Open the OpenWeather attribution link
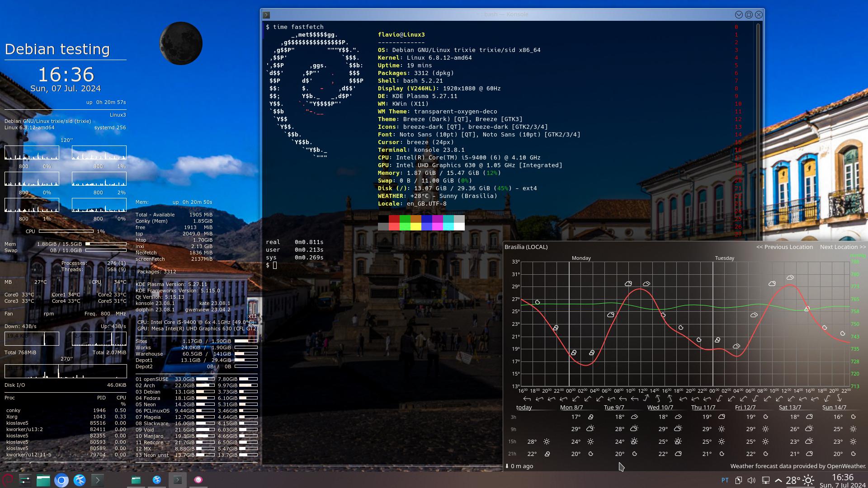The width and height of the screenshot is (868, 488). tap(798, 466)
